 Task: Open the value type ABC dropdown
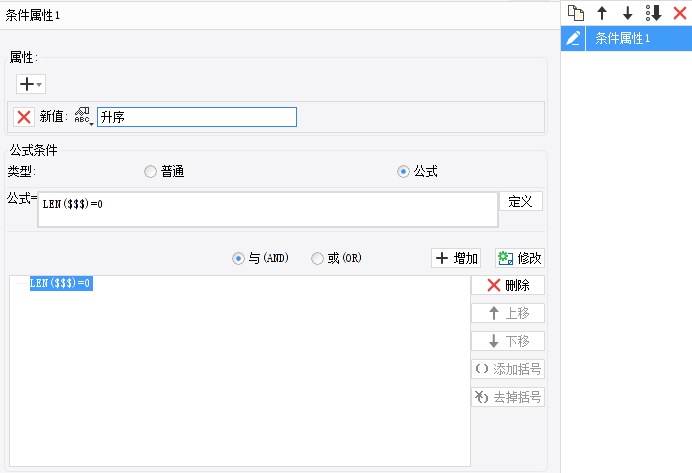83,116
